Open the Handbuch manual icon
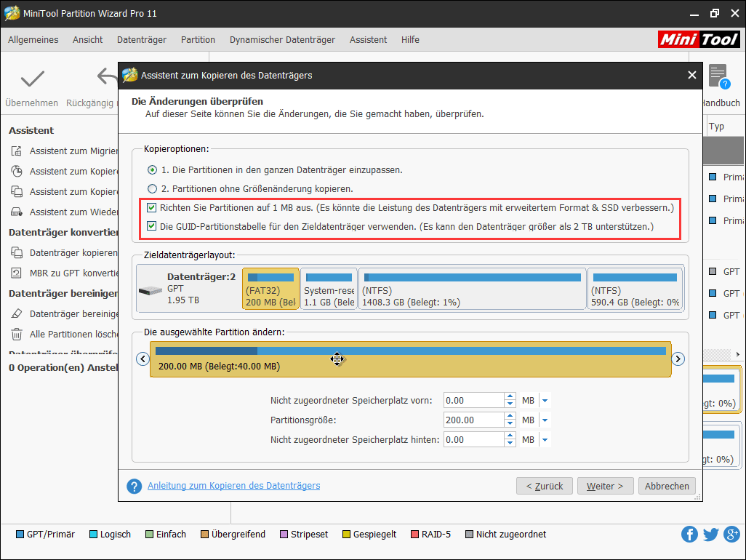The width and height of the screenshot is (746, 560). point(718,77)
